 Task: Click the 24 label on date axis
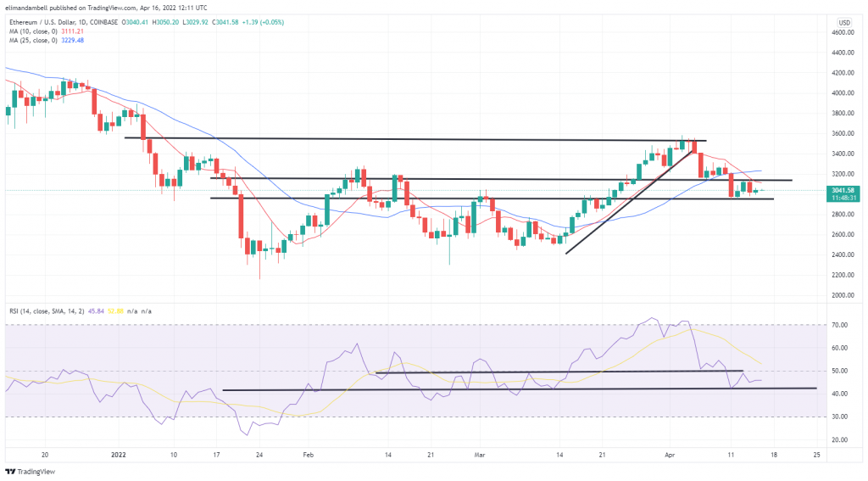(259, 455)
